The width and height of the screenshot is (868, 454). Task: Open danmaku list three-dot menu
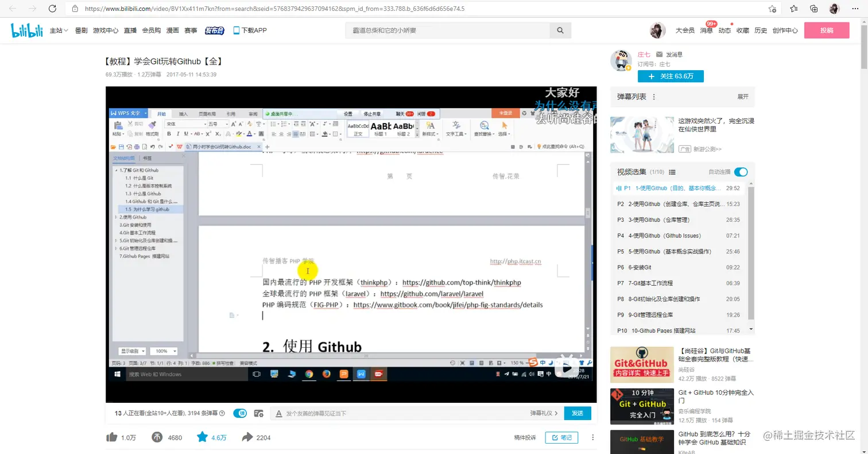coord(654,97)
